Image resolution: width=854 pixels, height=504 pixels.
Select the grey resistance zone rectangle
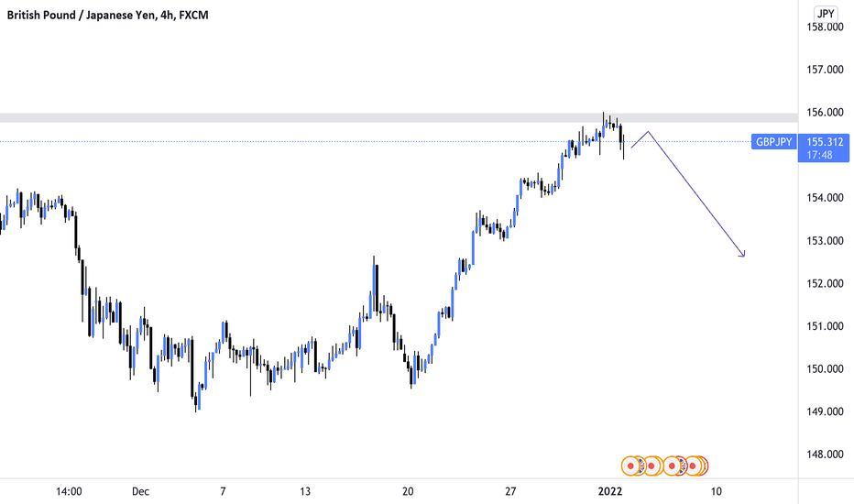pyautogui.click(x=399, y=117)
